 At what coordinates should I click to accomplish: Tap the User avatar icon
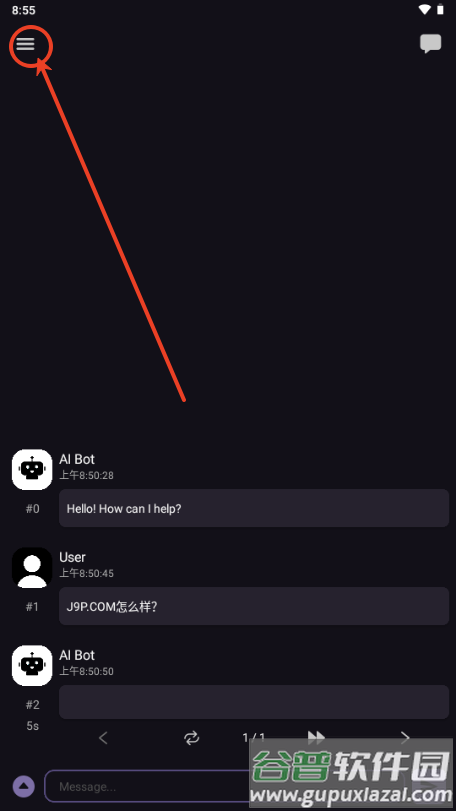[32, 567]
